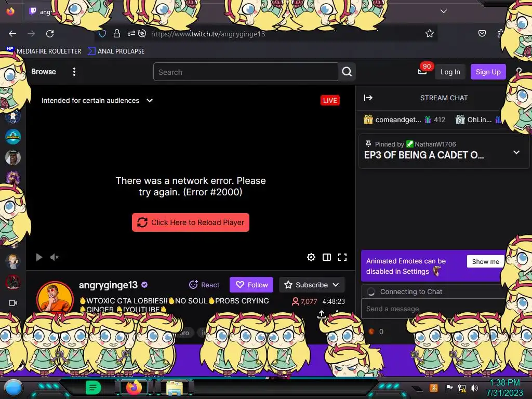Click the viewer count 7,077

304,301
